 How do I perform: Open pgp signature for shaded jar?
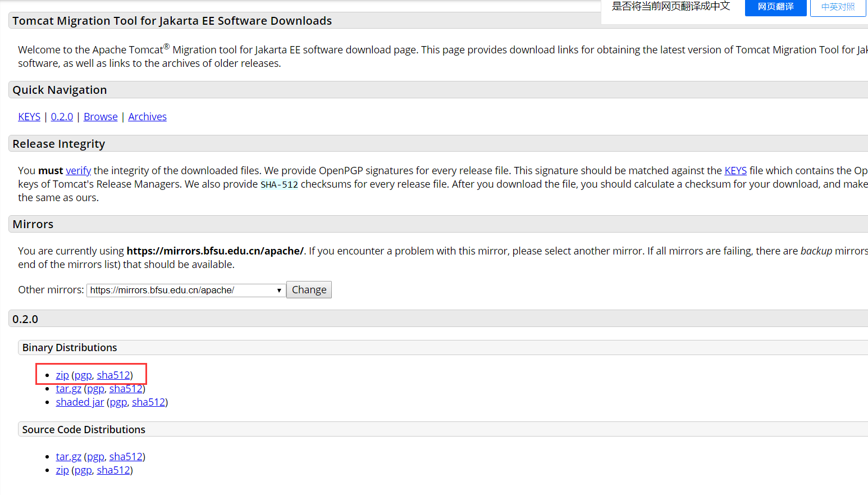118,402
